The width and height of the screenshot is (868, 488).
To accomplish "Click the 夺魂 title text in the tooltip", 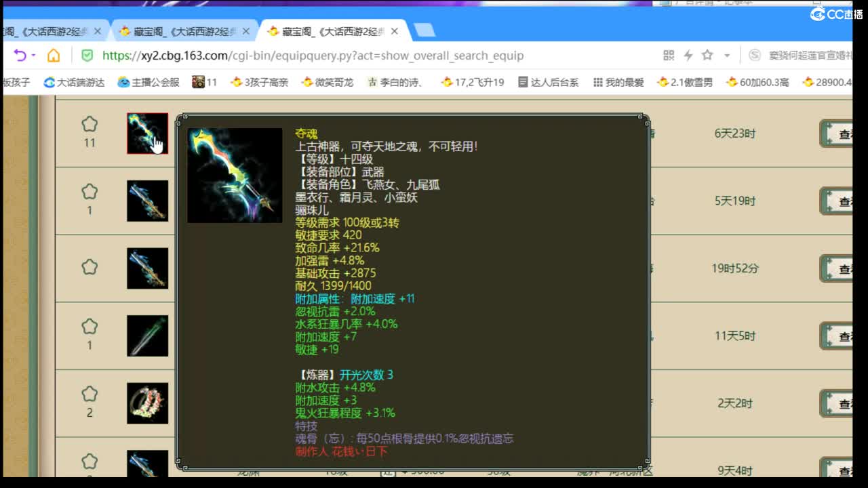I will coord(307,134).
